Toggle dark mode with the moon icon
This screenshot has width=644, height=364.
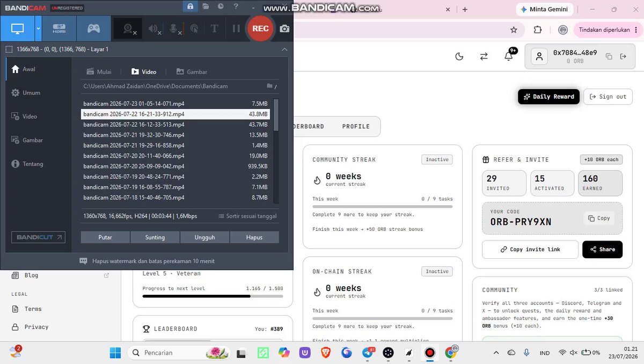pyautogui.click(x=459, y=56)
